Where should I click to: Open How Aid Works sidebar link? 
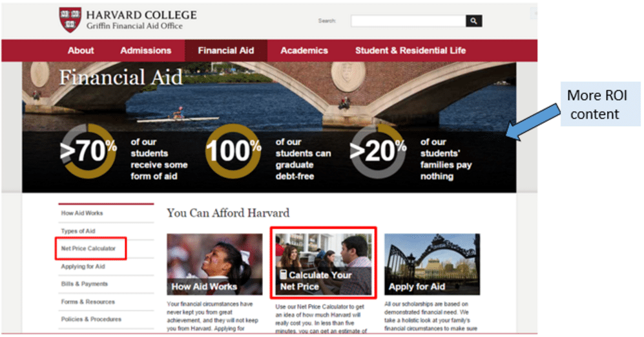(x=82, y=213)
